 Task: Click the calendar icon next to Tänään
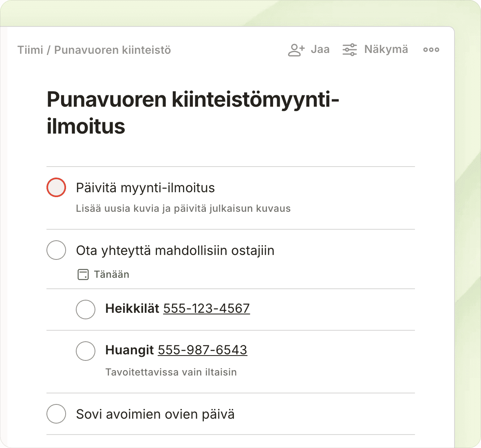coord(83,275)
